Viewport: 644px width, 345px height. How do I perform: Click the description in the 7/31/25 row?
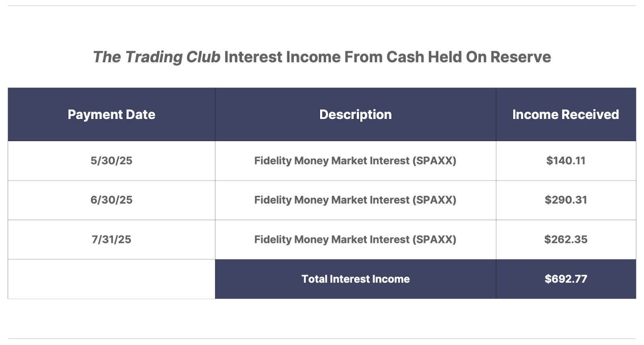tap(355, 240)
